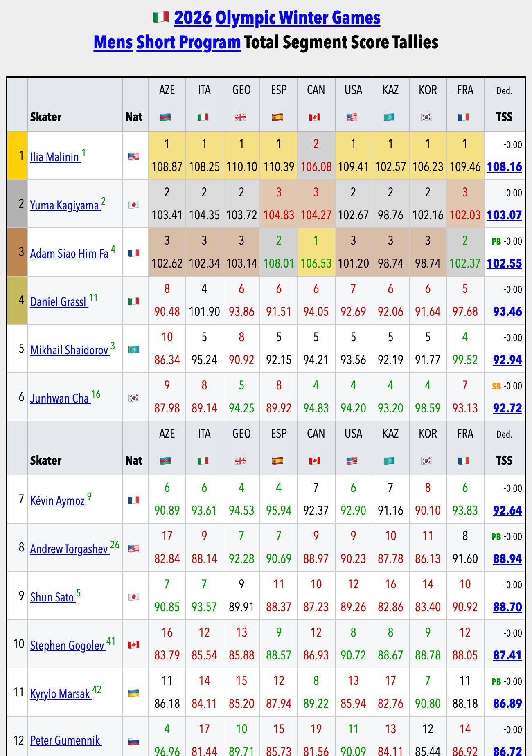Click the Georgia flag in the top header
The image size is (532, 756).
[240, 117]
